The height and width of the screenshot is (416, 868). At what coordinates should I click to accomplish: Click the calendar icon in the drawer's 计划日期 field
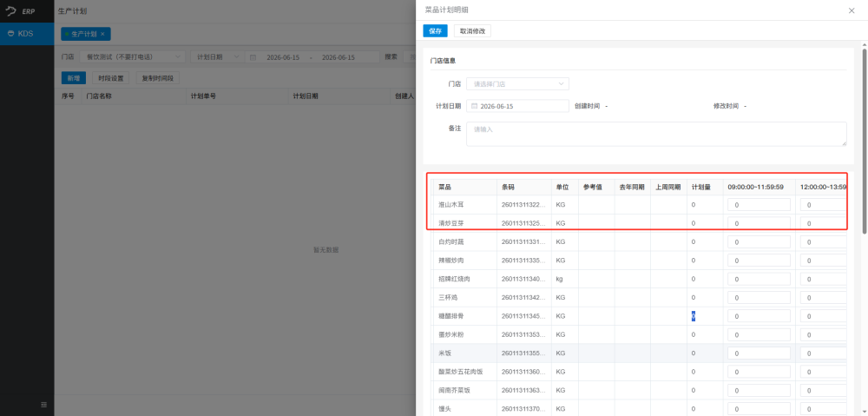pos(475,106)
